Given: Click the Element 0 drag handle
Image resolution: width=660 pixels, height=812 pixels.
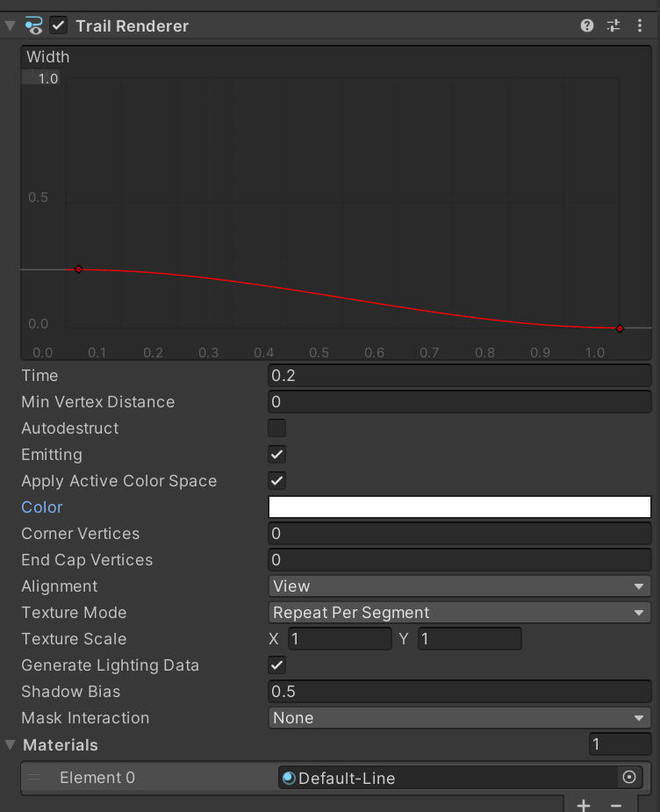Looking at the screenshot, I should point(34,778).
